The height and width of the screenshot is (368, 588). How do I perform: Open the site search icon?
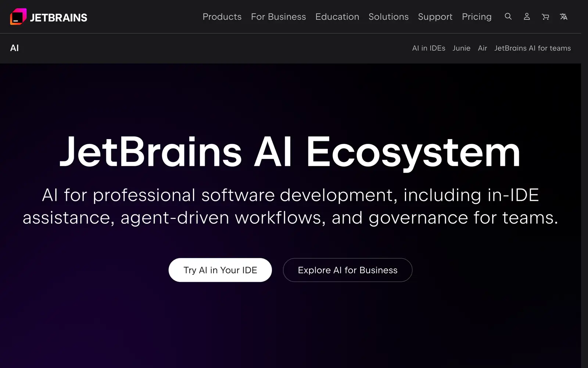coord(508,17)
